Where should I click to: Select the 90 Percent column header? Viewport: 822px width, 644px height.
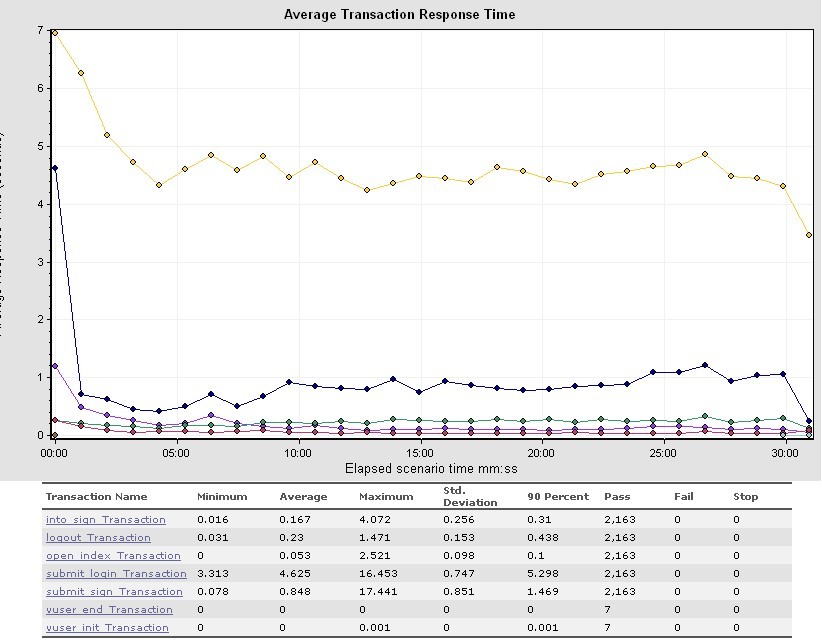[x=552, y=497]
